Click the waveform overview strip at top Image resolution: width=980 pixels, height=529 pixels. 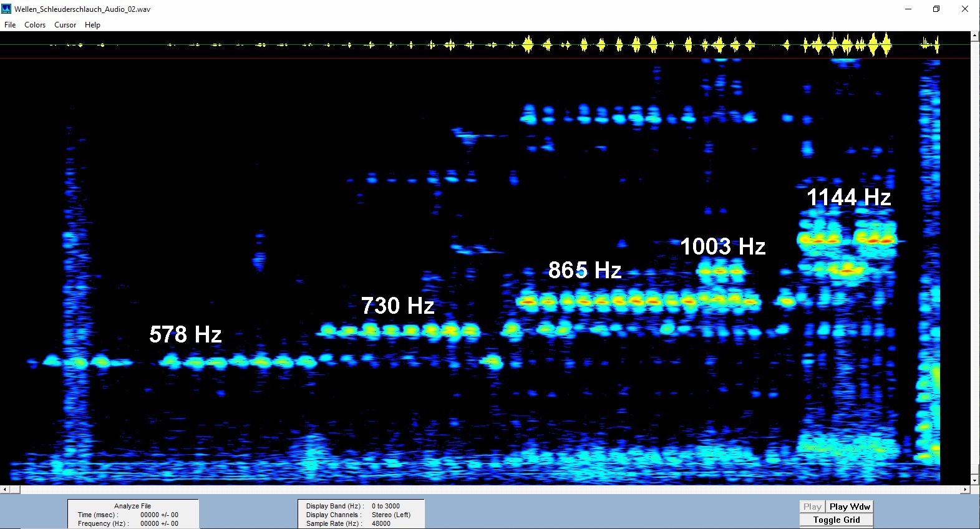click(x=485, y=45)
